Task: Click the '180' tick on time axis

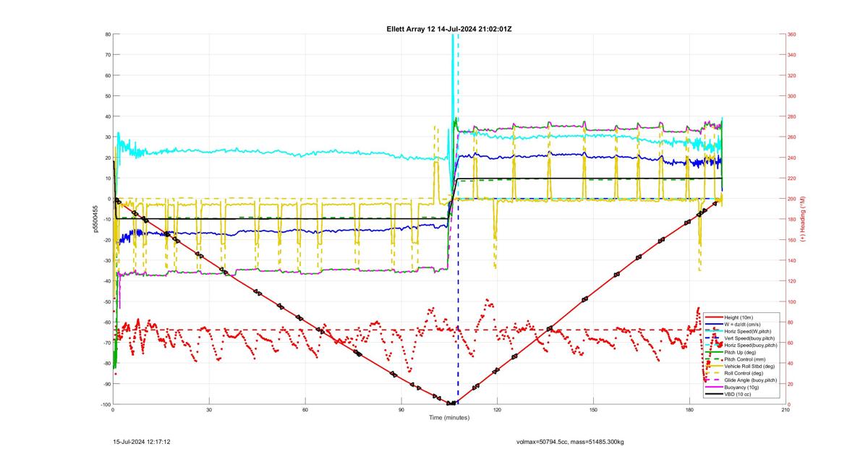Action: tap(689, 410)
